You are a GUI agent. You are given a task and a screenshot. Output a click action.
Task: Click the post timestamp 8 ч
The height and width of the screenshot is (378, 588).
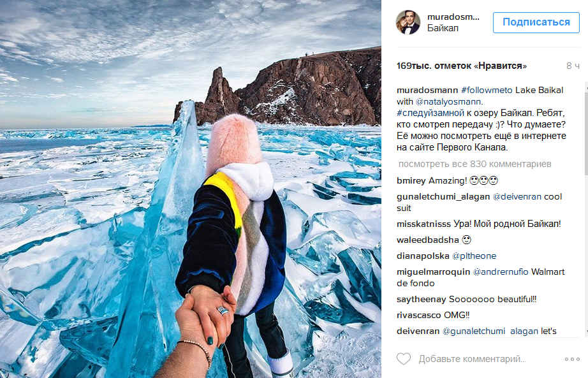click(573, 66)
